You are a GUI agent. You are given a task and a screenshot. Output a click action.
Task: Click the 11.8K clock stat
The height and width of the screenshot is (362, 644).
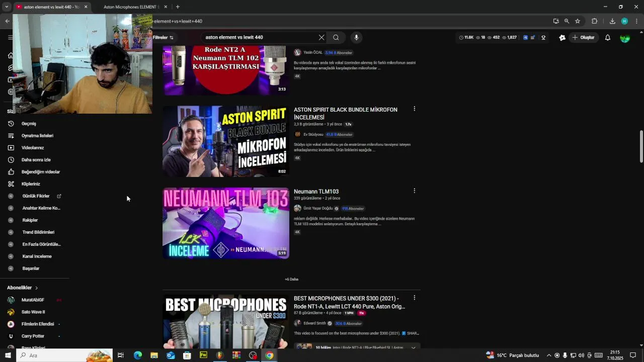pos(467,38)
